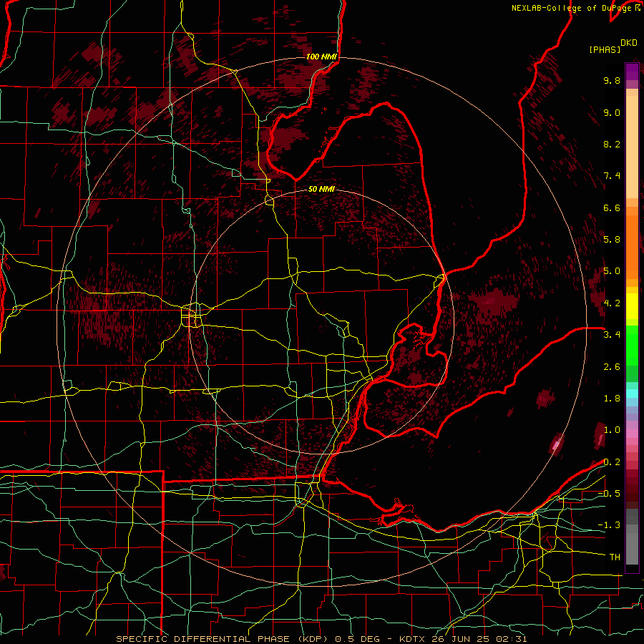644x644 pixels.
Task: Select the 50 NMI range ring label
Action: (321, 189)
